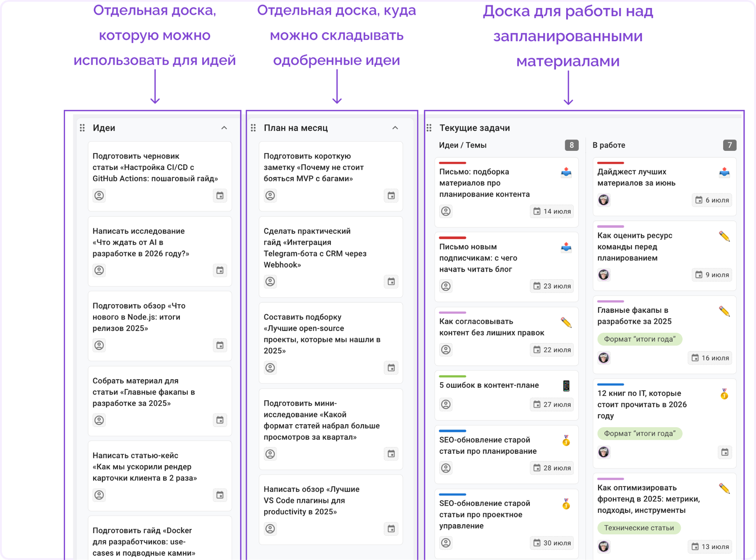Click the drag handle beside Текущие задачи
Screen dimensions: 756x560
[x=429, y=128]
